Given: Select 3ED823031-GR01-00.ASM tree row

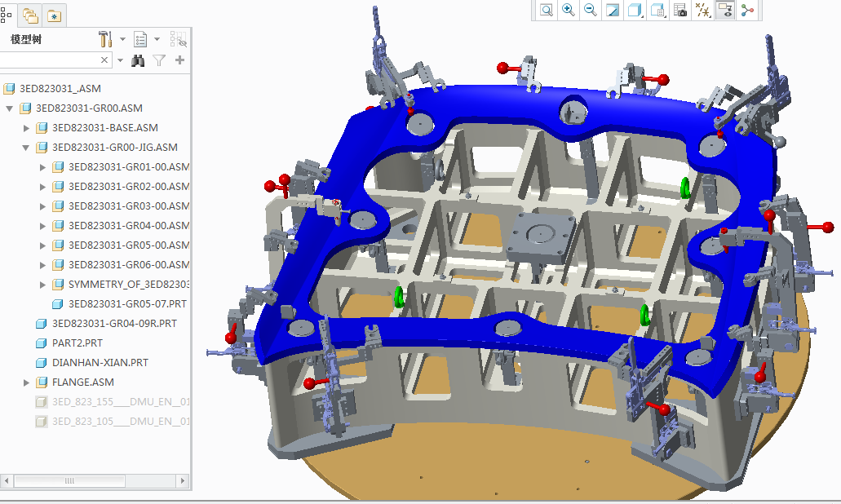Looking at the screenshot, I should click(x=129, y=166).
